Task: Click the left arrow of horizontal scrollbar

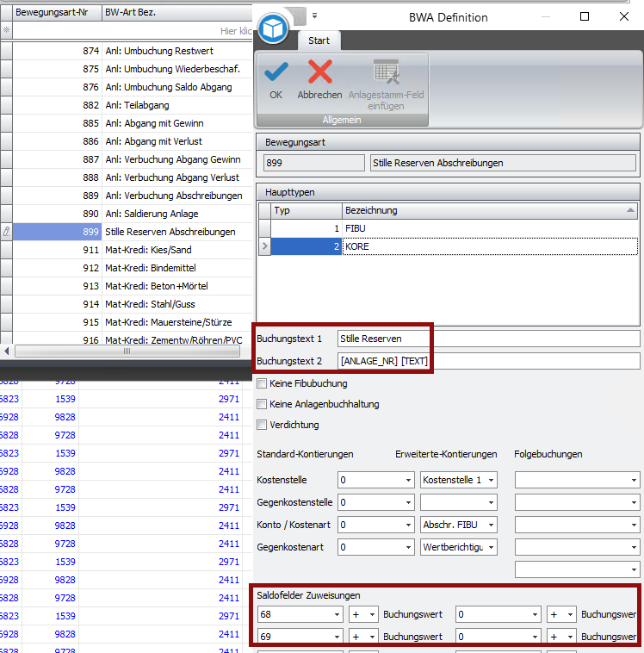Action: point(7,351)
